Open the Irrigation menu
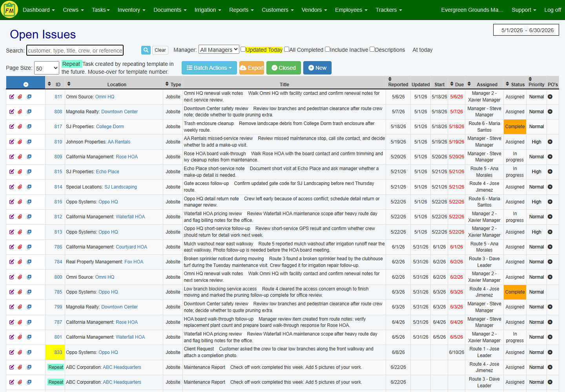The height and width of the screenshot is (392, 565). click(x=208, y=10)
